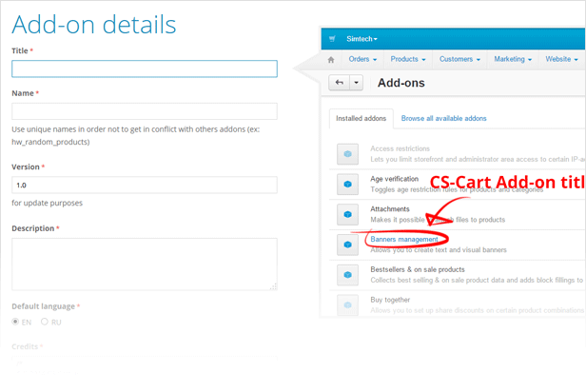Select the RU default language radio
Image resolution: width=586 pixels, height=392 pixels.
pos(44,323)
